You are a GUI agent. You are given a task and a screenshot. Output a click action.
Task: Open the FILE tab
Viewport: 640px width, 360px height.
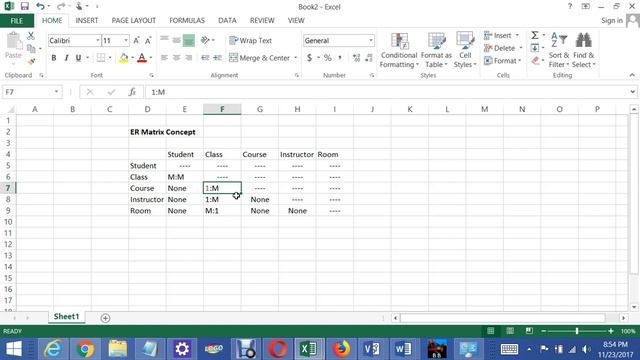[x=17, y=21]
